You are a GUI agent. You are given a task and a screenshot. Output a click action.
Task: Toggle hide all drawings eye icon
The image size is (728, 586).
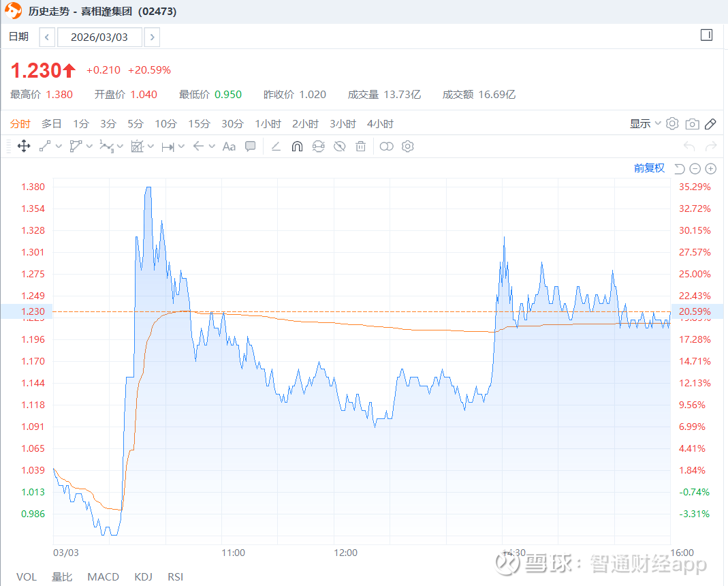[x=340, y=146]
